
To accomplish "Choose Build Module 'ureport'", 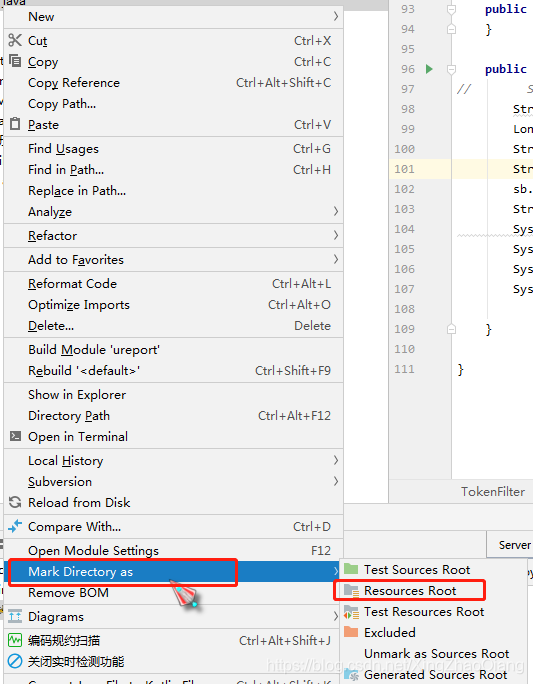I will (174, 349).
